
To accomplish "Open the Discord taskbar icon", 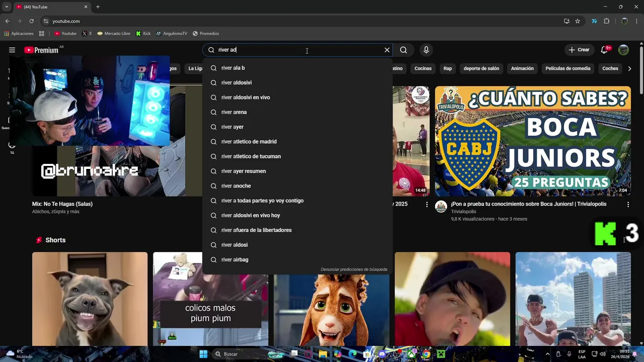I will click(382, 354).
